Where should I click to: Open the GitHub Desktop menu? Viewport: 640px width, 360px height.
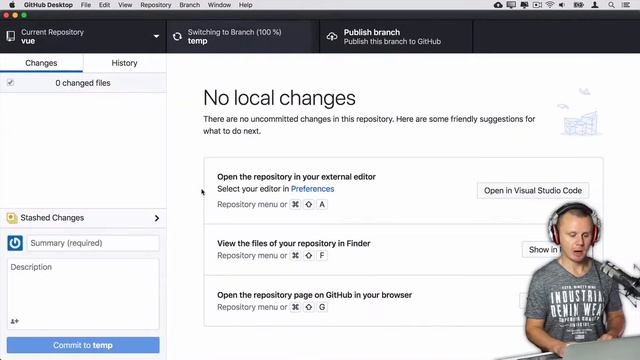pos(48,5)
